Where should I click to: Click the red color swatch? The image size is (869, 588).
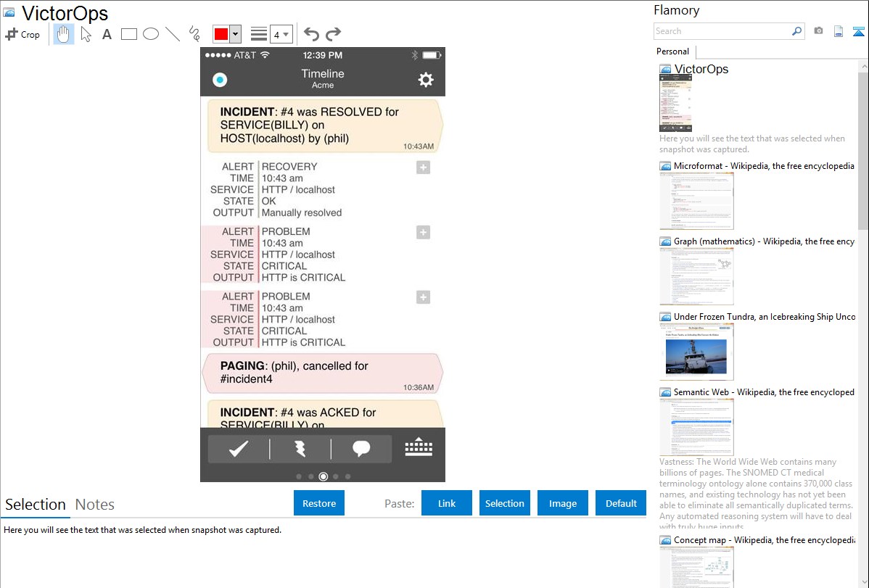tap(221, 34)
